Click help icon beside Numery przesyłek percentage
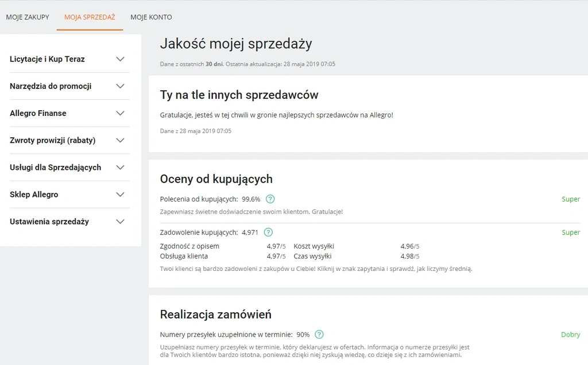The image size is (588, 365). [319, 334]
